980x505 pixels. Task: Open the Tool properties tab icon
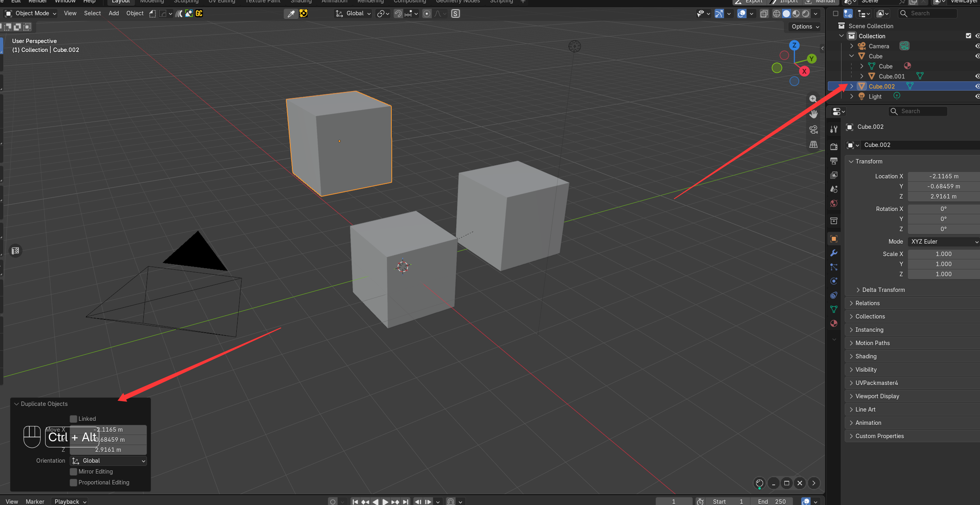click(x=833, y=129)
